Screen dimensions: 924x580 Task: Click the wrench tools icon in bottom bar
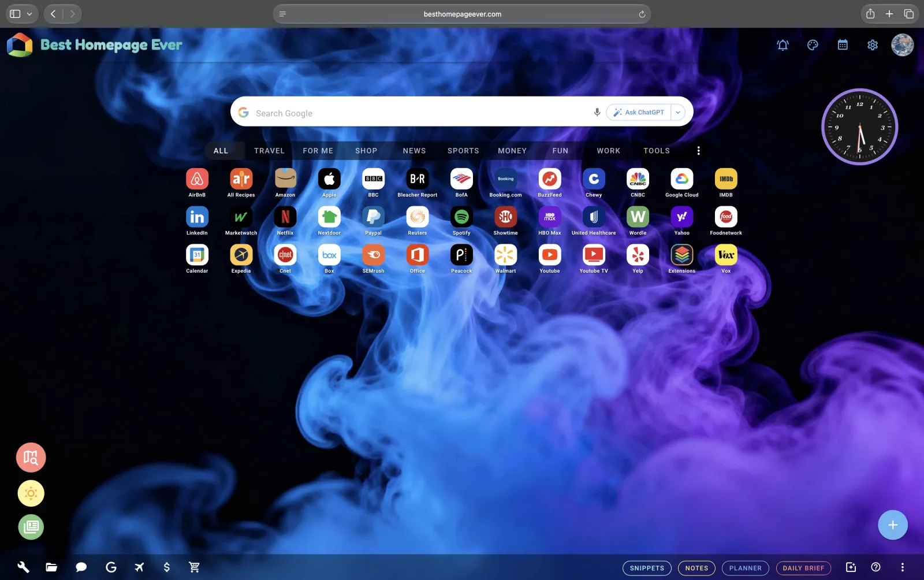23,567
